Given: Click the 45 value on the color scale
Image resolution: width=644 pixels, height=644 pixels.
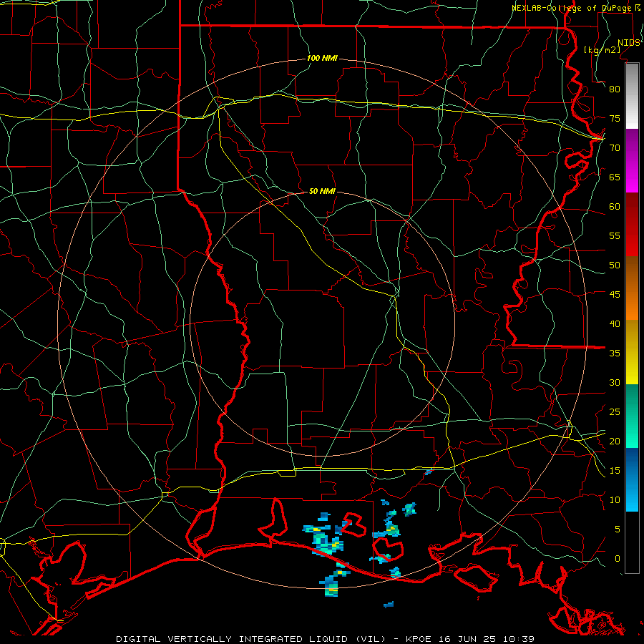Looking at the screenshot, I should tap(615, 295).
